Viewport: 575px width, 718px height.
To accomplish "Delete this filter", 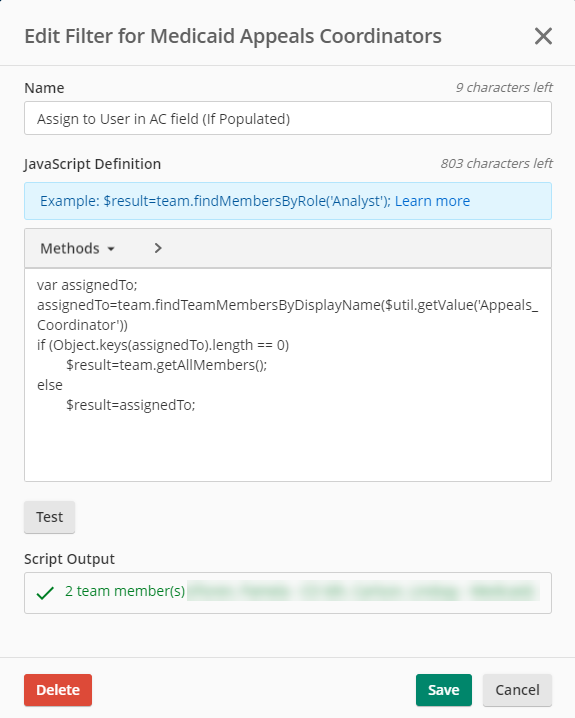I will point(58,690).
